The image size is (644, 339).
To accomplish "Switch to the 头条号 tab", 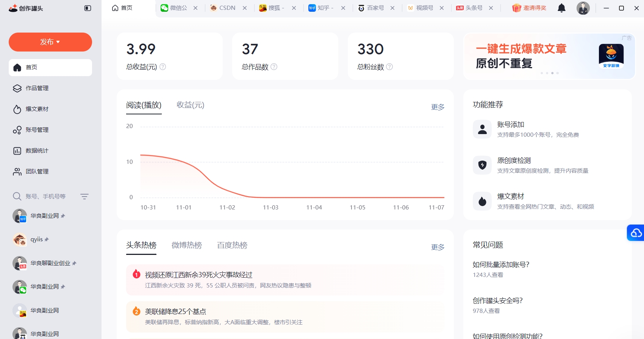I will 469,8.
